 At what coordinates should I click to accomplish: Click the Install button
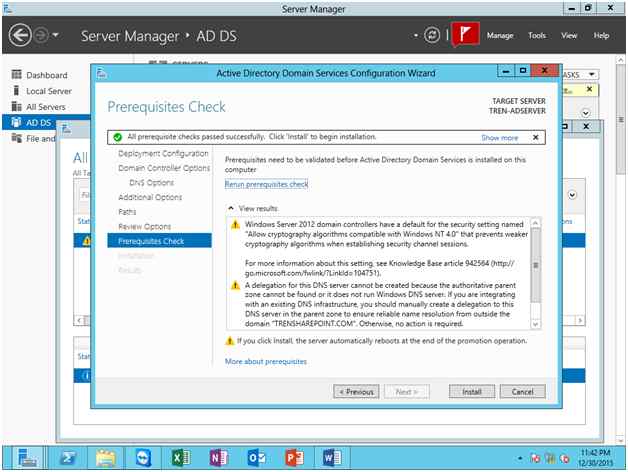[x=472, y=391]
